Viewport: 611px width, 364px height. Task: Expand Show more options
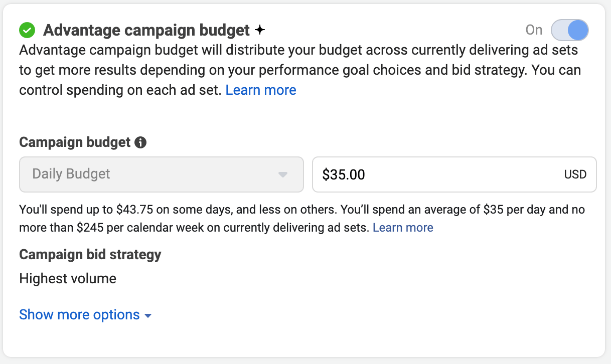tap(79, 315)
